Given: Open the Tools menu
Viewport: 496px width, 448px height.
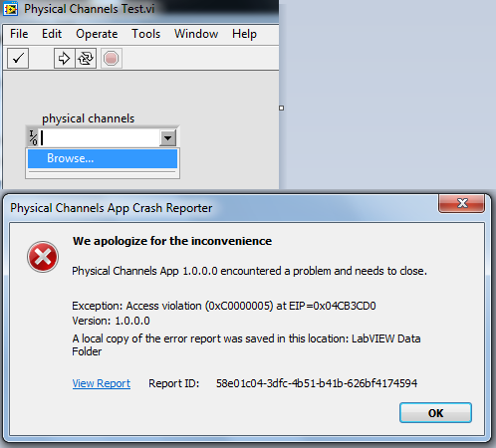Looking at the screenshot, I should point(146,34).
